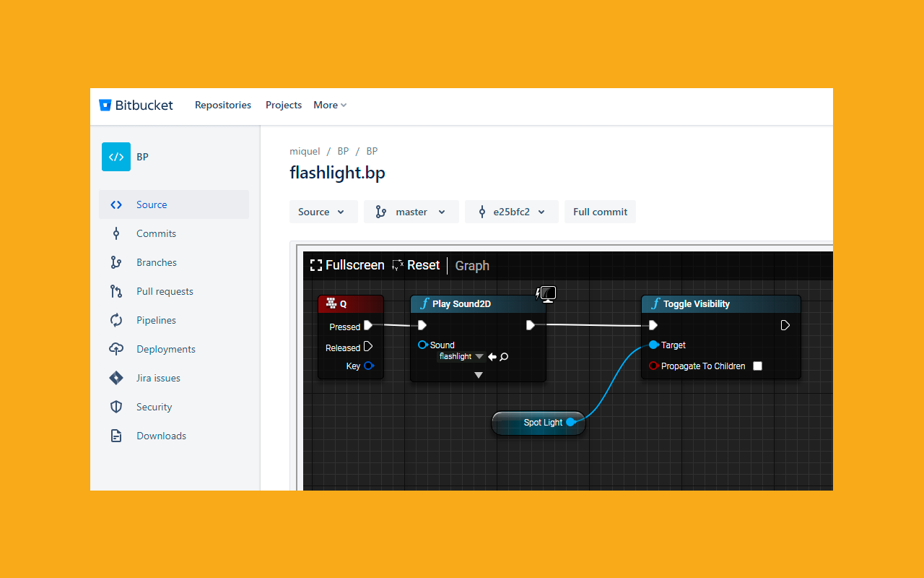This screenshot has width=924, height=578.
Task: Click the Full commit button
Action: pos(600,212)
